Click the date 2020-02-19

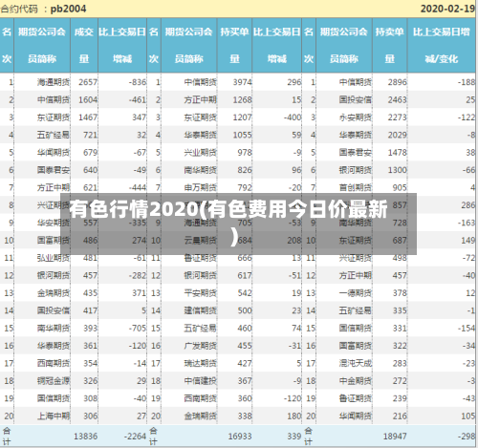click(x=447, y=9)
